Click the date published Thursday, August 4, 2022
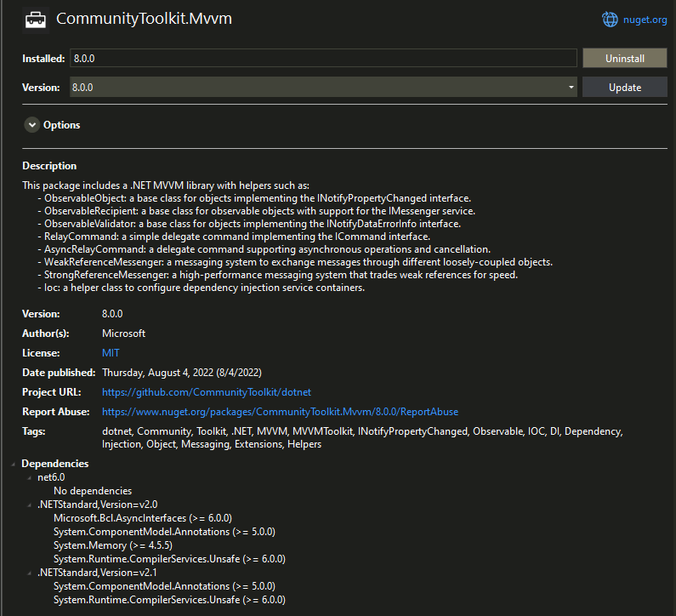This screenshot has width=676, height=616. [182, 373]
